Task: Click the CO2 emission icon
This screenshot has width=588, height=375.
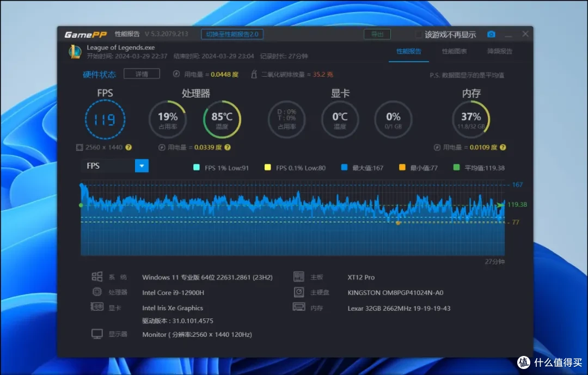Action: tap(254, 74)
